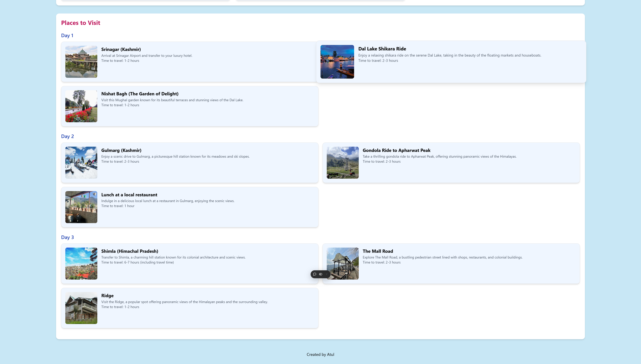Select the Gulmarg snowmobile picture

click(81, 163)
